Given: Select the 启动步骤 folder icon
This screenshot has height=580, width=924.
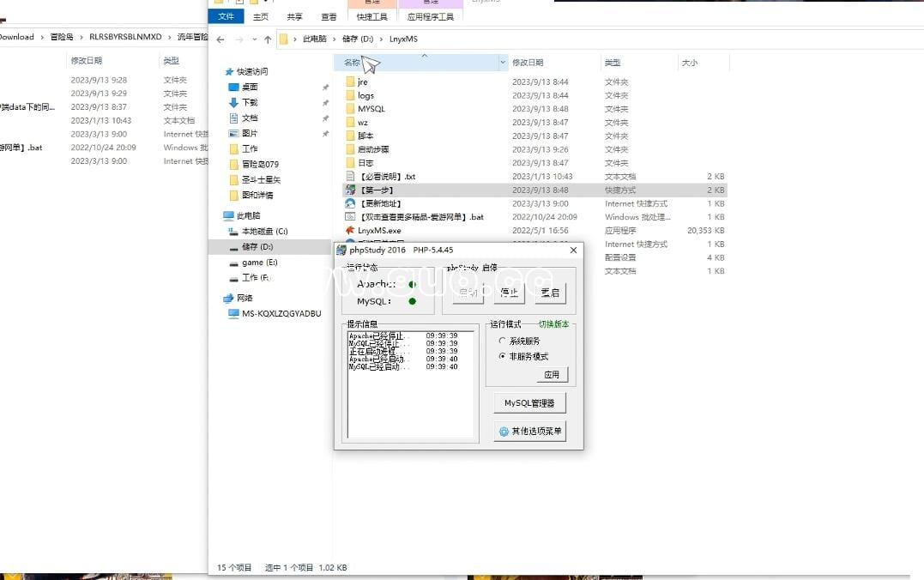Looking at the screenshot, I should pyautogui.click(x=350, y=149).
